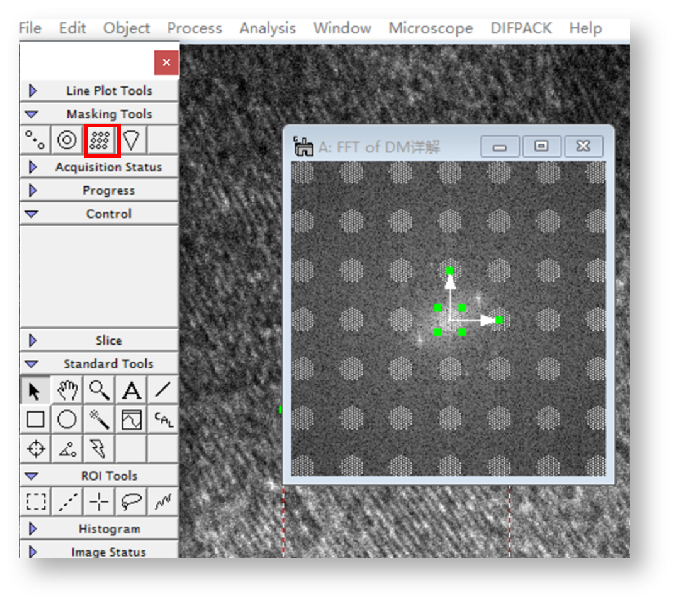
Task: Open the DIFPACK menu
Action: pos(520,28)
